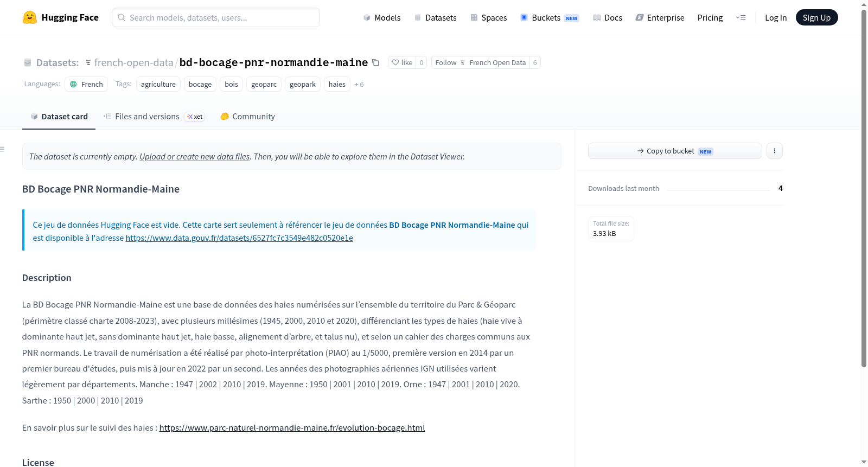Click Upload or create new data files link
This screenshot has width=868, height=467.
(x=195, y=156)
